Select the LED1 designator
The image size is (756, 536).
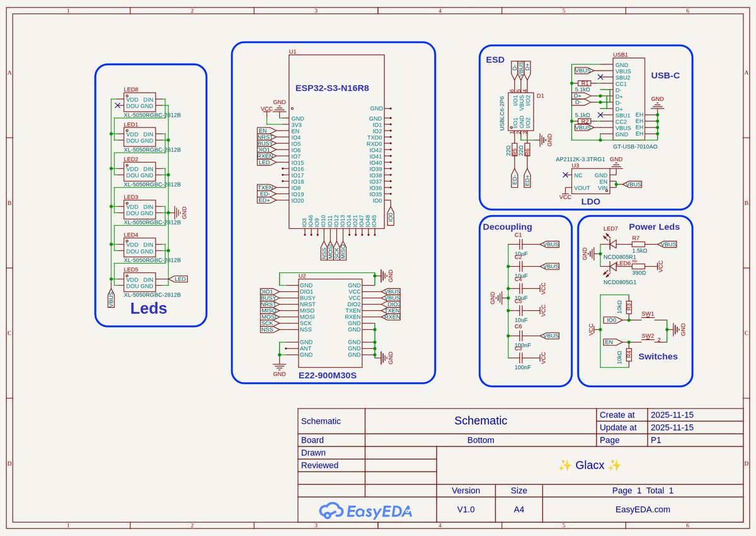[x=131, y=125]
